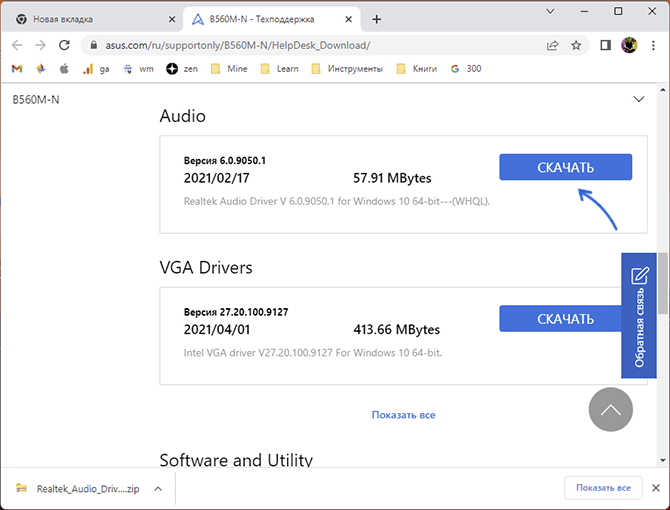This screenshot has height=510, width=670.
Task: Open the user profile avatar
Action: coord(629,45)
